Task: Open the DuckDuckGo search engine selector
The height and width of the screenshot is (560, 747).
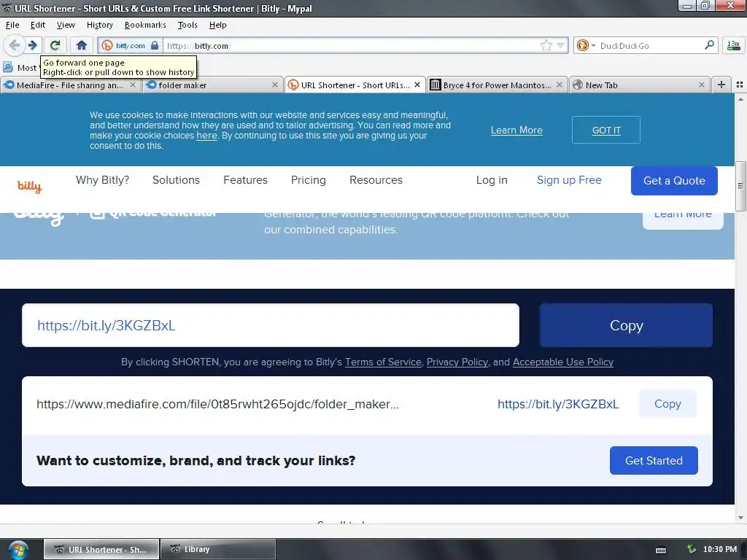Action: tap(586, 46)
